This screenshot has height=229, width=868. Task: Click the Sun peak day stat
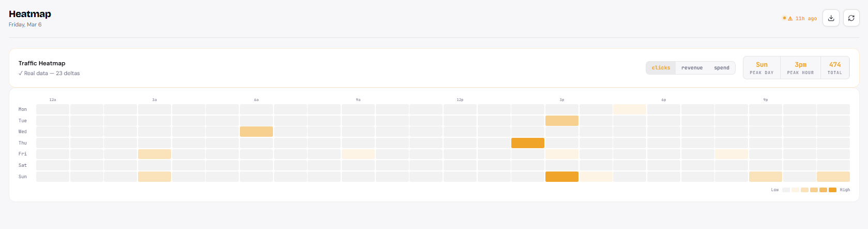click(762, 68)
